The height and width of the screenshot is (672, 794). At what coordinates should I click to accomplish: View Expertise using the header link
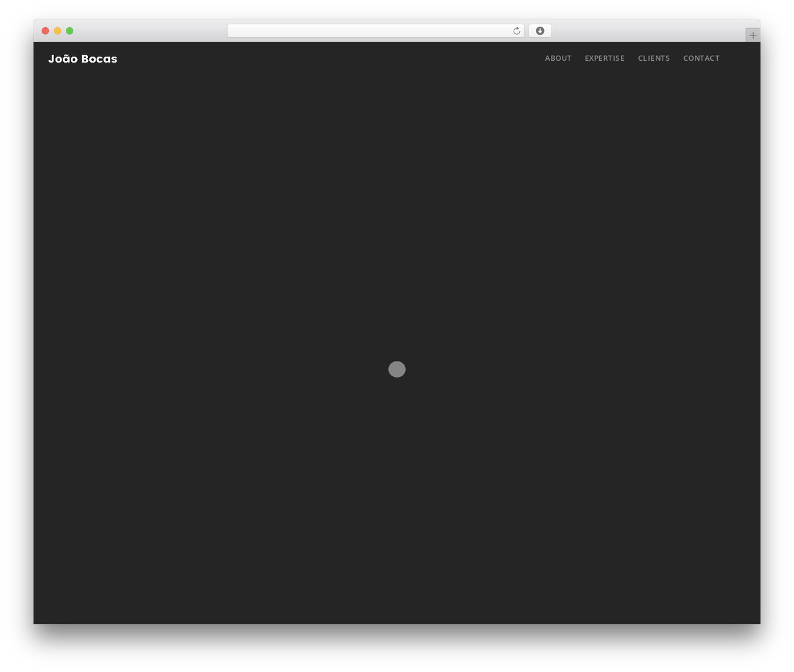coord(605,58)
